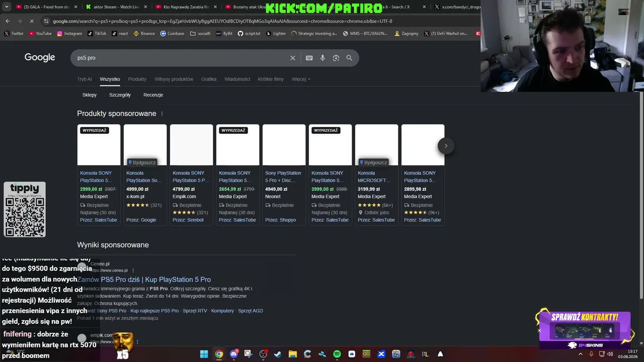
Task: Open the Tryb AI search tab
Action: [85, 79]
